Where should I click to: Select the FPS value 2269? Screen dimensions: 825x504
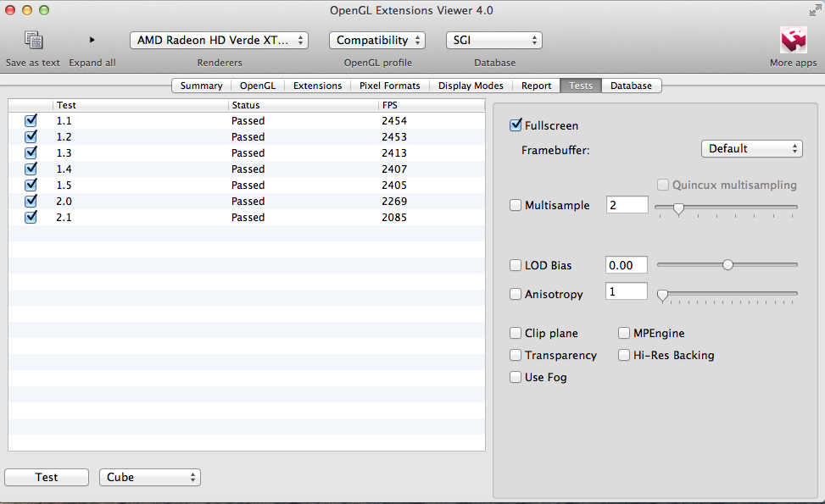click(394, 202)
